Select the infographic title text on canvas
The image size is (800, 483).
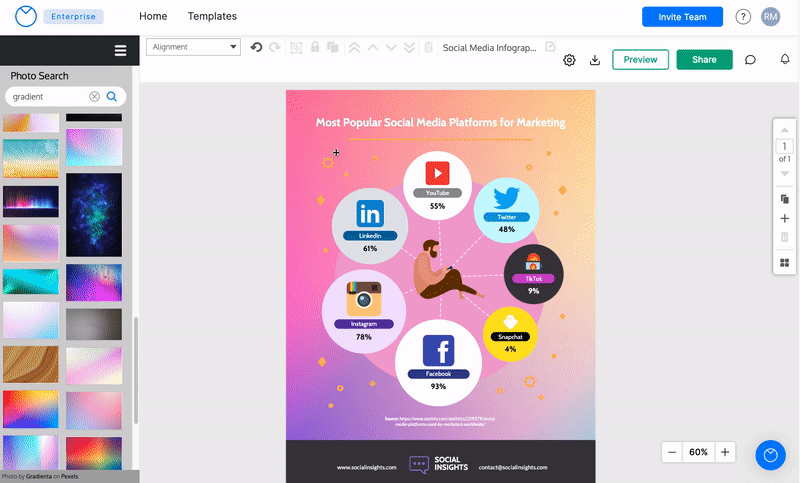[x=440, y=122]
